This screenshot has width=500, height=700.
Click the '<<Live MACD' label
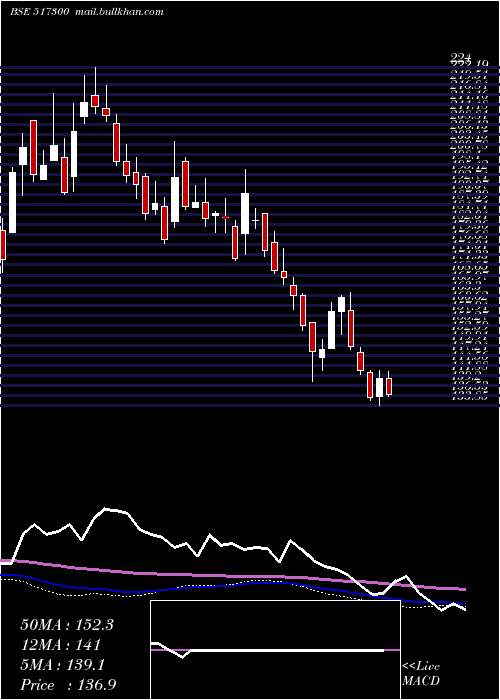[421, 674]
